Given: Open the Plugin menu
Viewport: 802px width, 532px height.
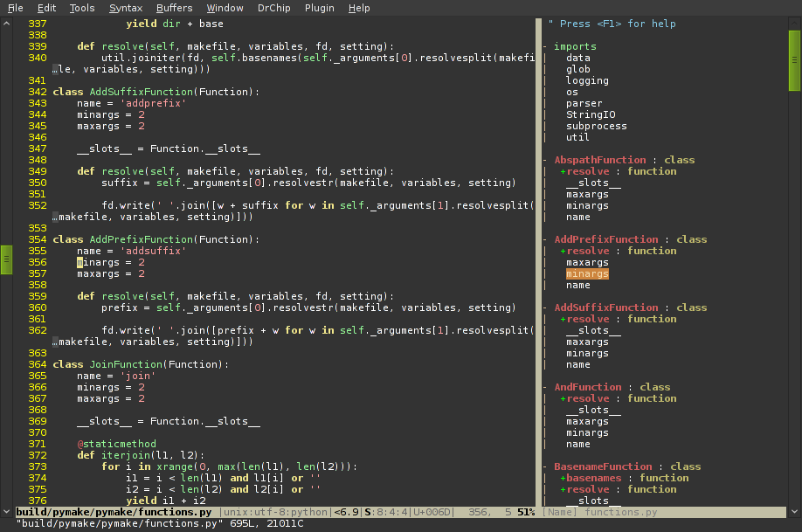Looking at the screenshot, I should click(x=319, y=8).
